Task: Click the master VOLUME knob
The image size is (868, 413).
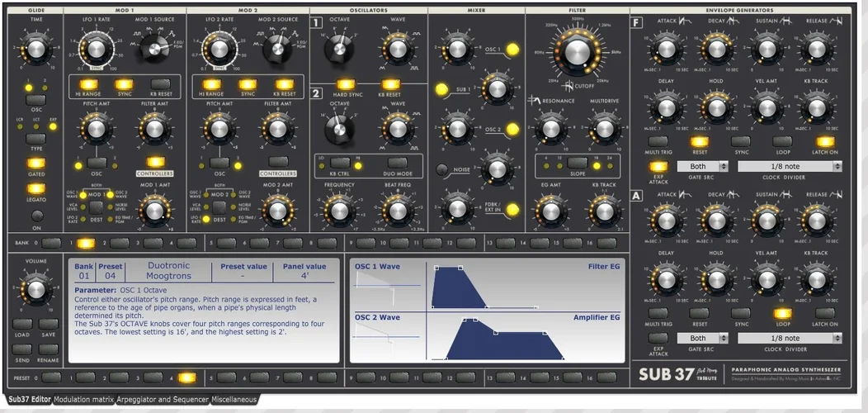Action: (x=36, y=289)
